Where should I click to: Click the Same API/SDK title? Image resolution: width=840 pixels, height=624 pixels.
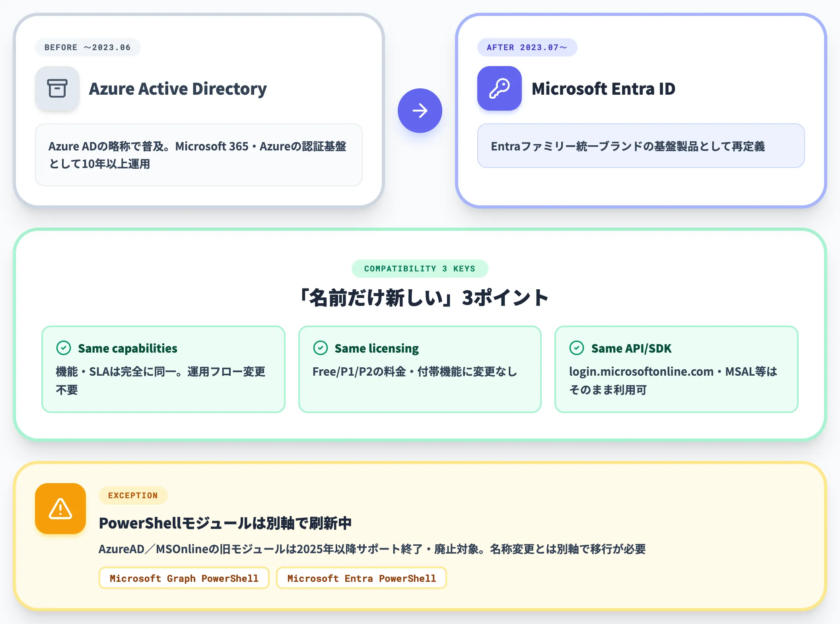tap(631, 348)
